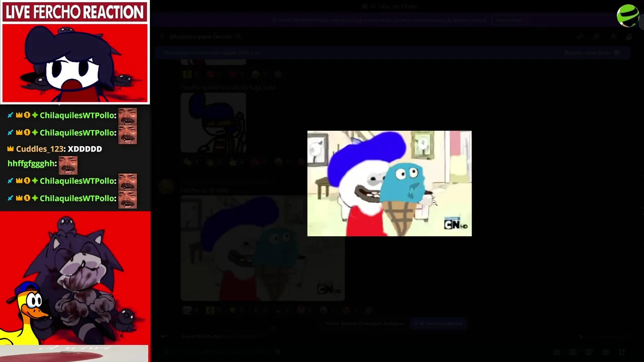644x362 pixels.
Task: Click the hhffgfggghh username in stream chat
Action: click(x=32, y=163)
